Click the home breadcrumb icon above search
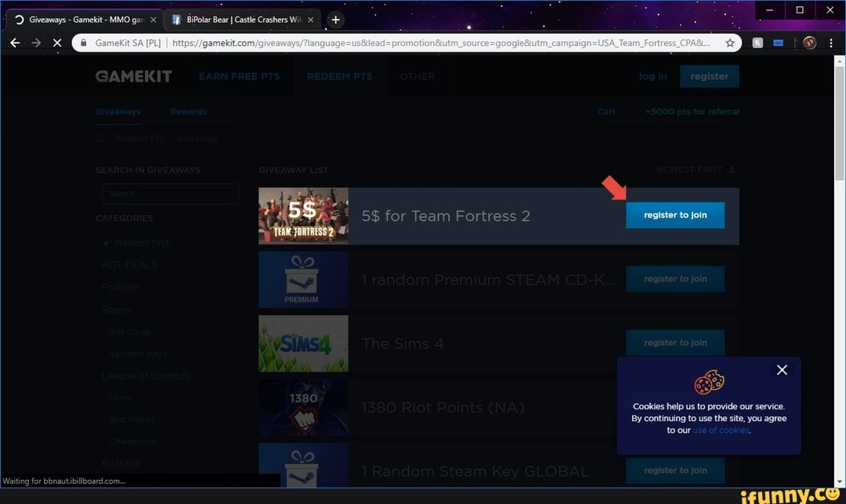Image resolution: width=846 pixels, height=504 pixels. (99, 138)
